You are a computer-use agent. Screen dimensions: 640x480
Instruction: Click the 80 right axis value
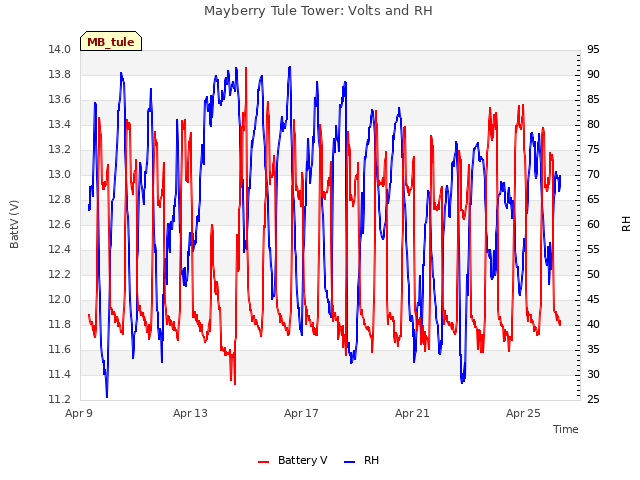coord(593,124)
